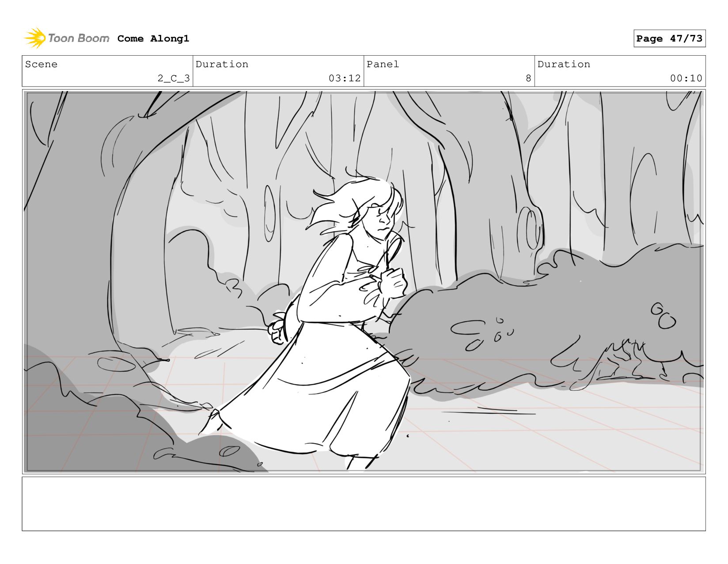Click the "Panel" header label
Image resolution: width=728 pixels, height=564 pixels.
pos(383,64)
